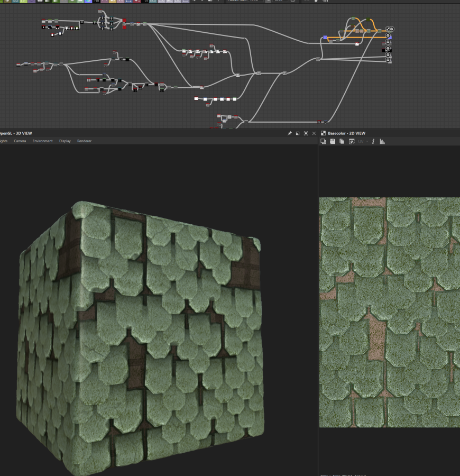This screenshot has width=460, height=476.
Task: Click the checkerboard icon beside Basecolor title
Action: [323, 133]
